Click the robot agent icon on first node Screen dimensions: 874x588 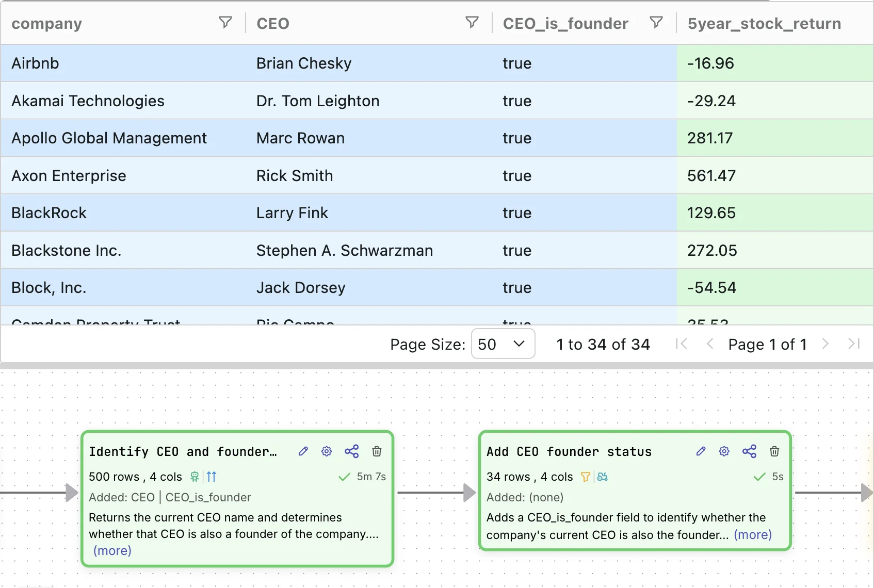pos(195,477)
